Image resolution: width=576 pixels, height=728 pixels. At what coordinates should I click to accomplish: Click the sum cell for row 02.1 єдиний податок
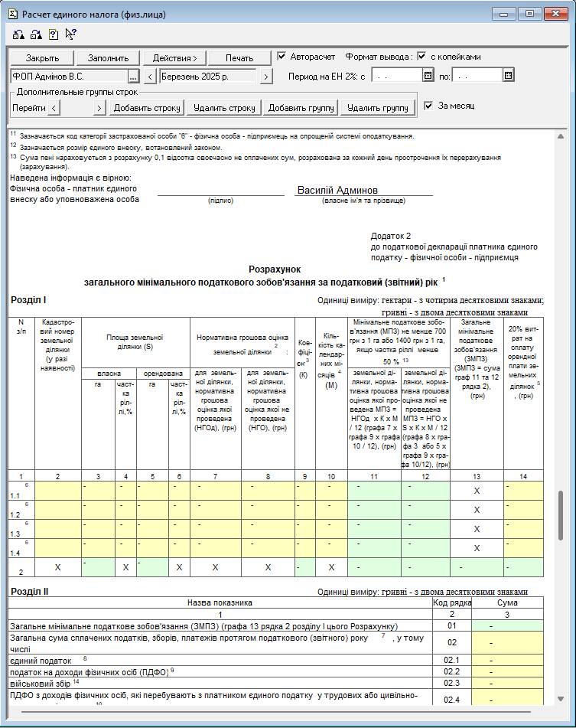[507, 660]
